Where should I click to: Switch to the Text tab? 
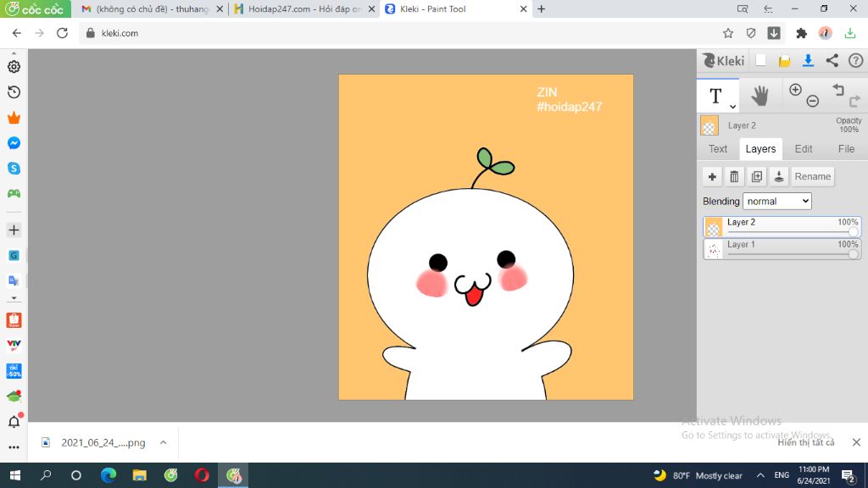tap(718, 149)
